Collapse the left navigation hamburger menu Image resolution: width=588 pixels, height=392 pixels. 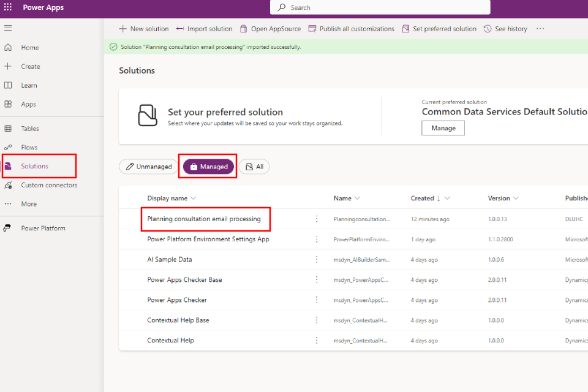click(8, 28)
